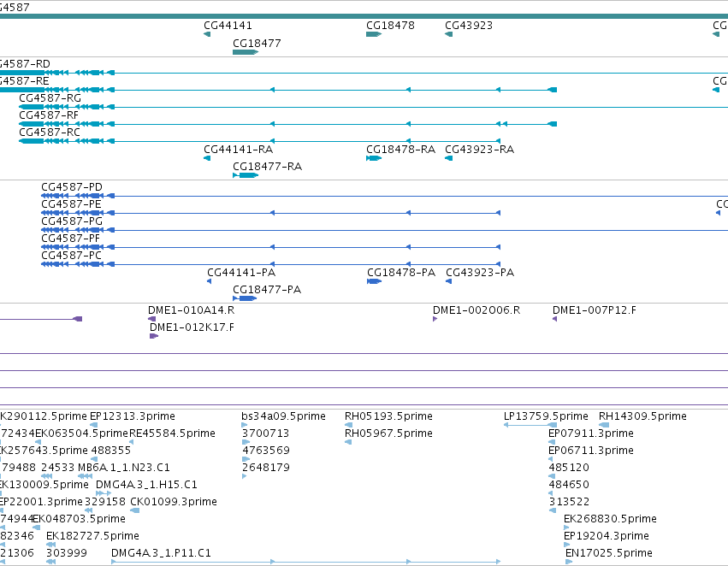Click EST EK268830.5prime label
This screenshot has height=566, width=728.
click(x=610, y=519)
